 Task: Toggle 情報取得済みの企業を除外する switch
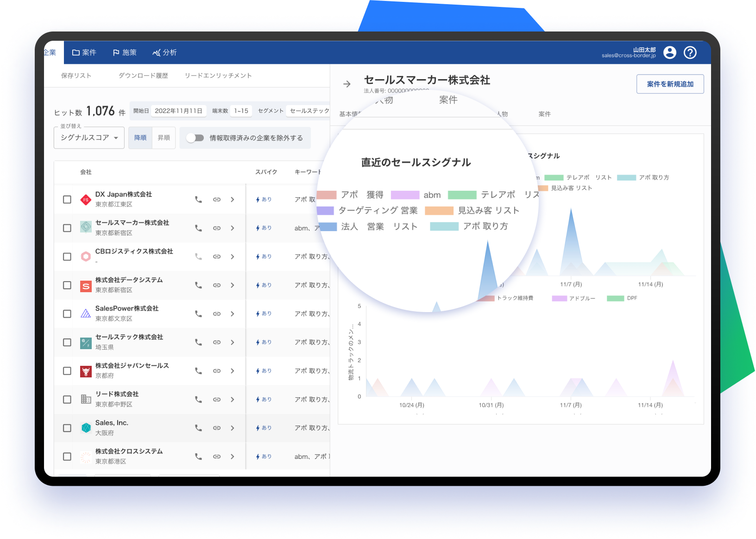coord(195,138)
